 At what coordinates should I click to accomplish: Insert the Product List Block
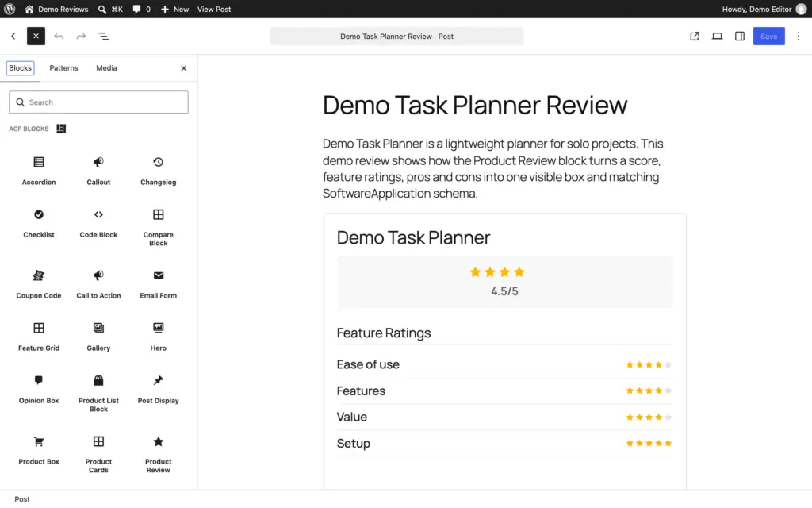[98, 394]
